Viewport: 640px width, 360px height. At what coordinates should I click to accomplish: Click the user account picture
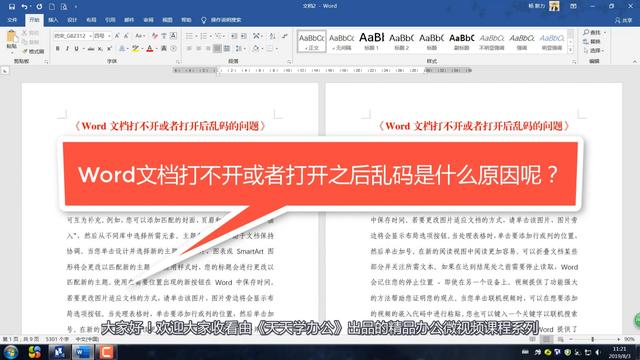[554, 6]
